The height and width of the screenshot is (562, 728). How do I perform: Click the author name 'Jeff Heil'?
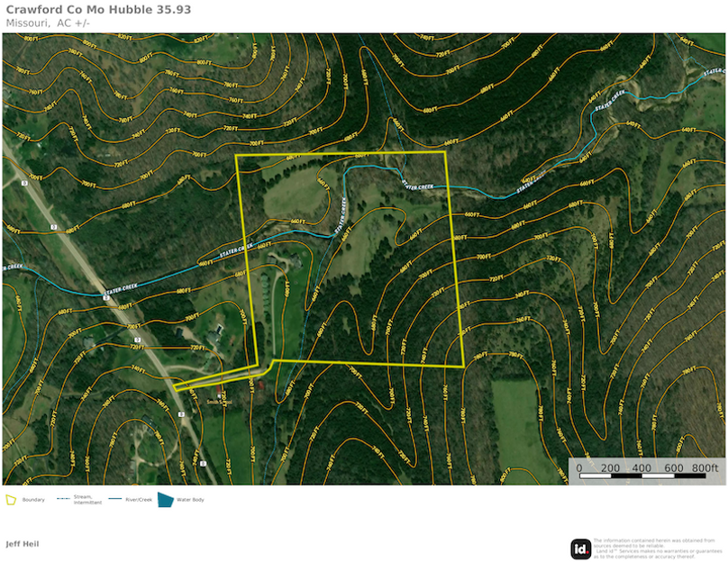[23, 544]
